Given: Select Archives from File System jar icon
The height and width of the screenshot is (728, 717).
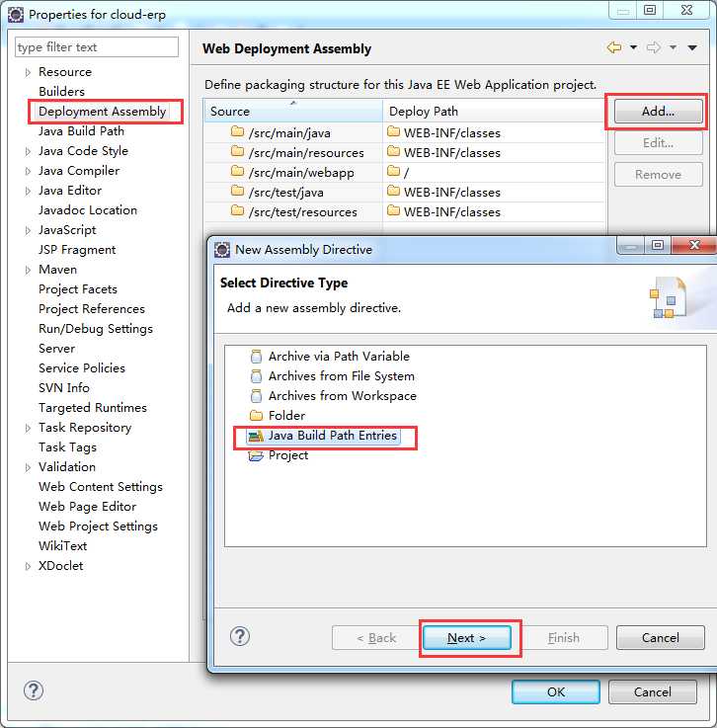Looking at the screenshot, I should point(256,376).
